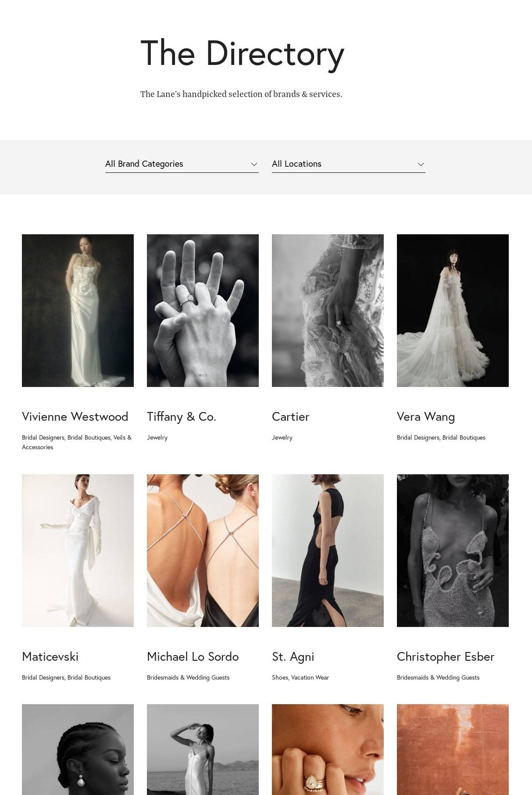The image size is (532, 795).
Task: Click Bridal Designers text under Maticevski
Action: [x=66, y=677]
